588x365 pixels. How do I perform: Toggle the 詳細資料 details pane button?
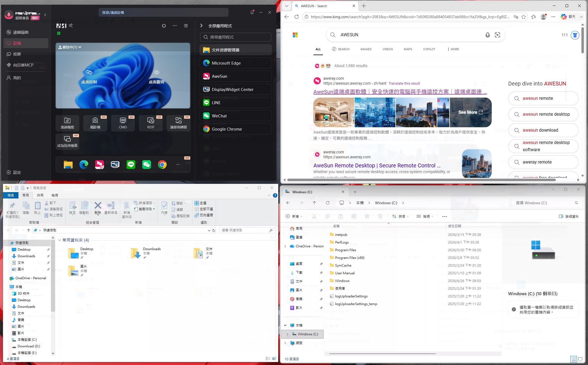(x=568, y=216)
